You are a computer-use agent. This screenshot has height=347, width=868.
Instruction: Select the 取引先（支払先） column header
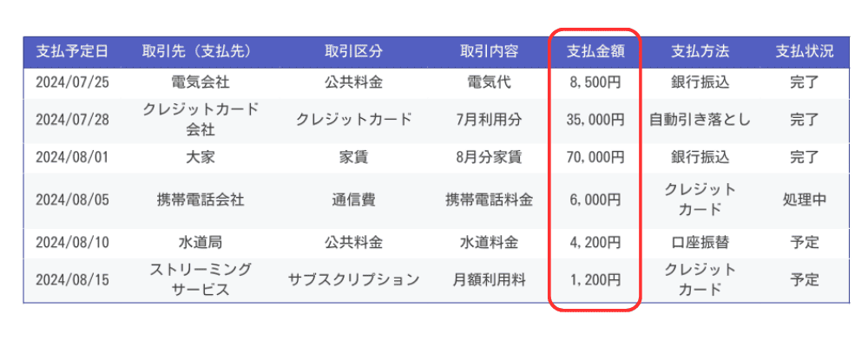point(197,52)
